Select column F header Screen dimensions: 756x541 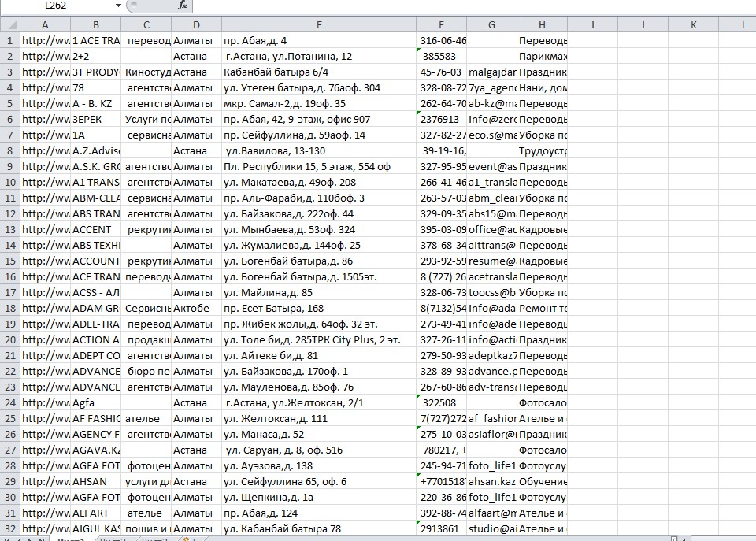coord(441,24)
